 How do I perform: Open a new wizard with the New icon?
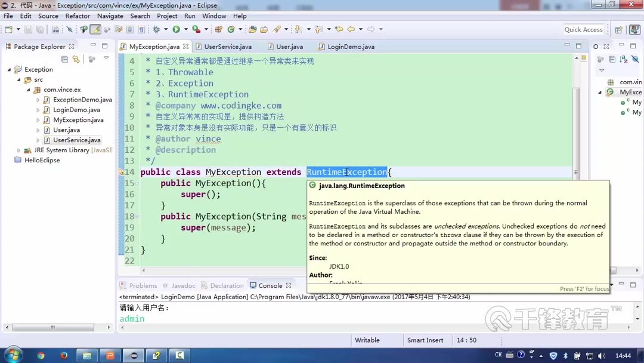[x=7, y=29]
